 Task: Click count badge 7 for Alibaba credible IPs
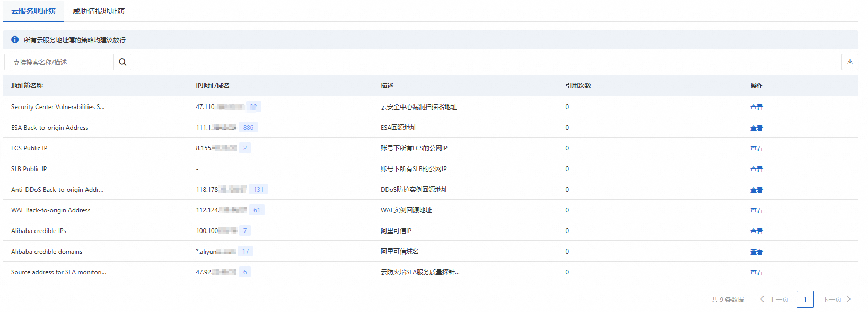245,230
